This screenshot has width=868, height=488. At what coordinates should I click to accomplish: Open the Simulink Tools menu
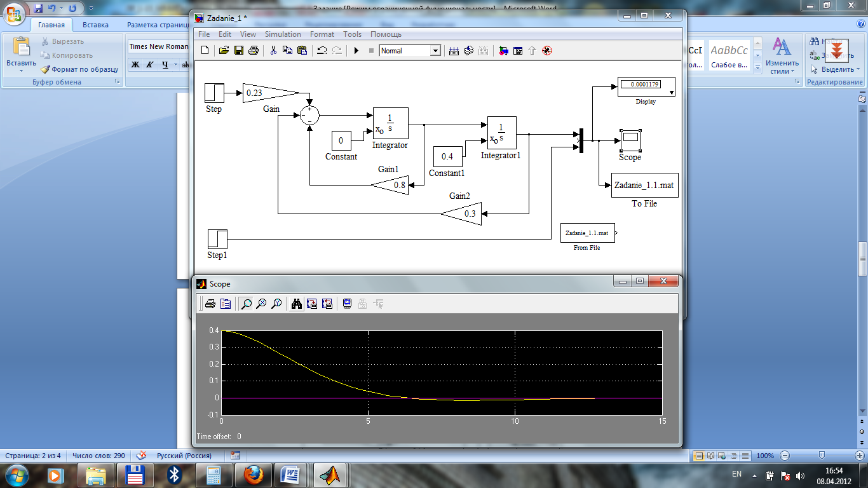(x=352, y=34)
